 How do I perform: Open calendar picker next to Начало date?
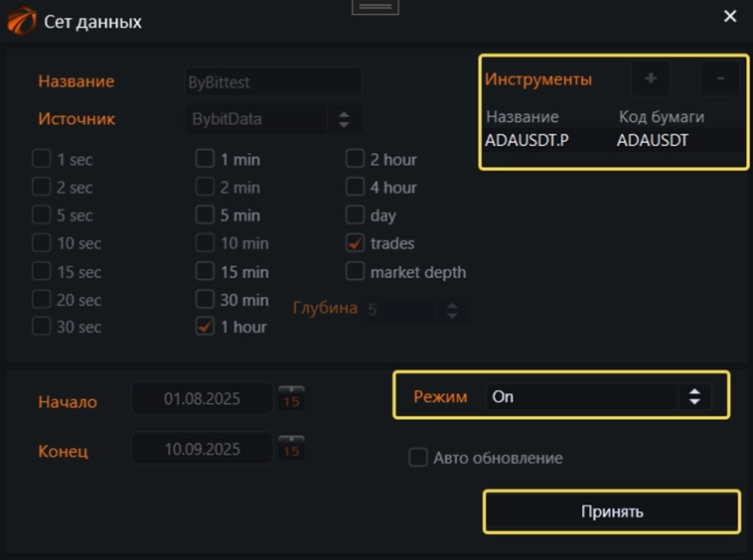click(x=291, y=398)
